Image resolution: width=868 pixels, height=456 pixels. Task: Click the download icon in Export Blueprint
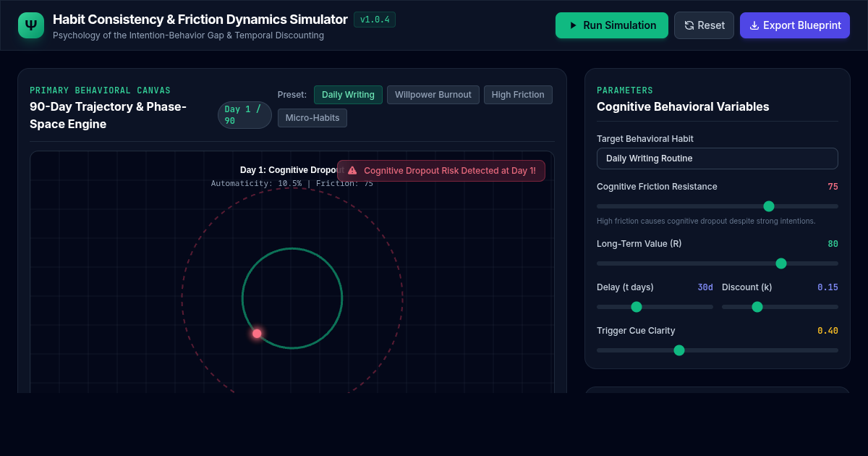click(754, 25)
